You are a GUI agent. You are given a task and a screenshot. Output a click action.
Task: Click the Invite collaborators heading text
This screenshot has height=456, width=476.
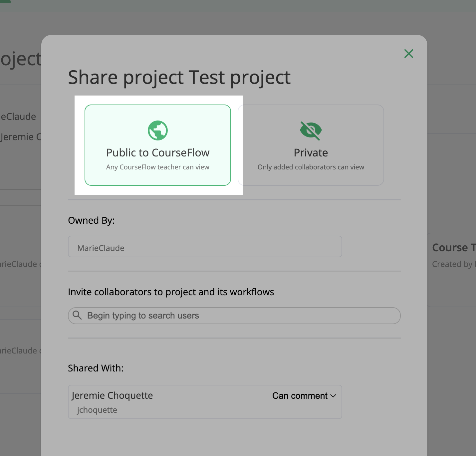171,292
